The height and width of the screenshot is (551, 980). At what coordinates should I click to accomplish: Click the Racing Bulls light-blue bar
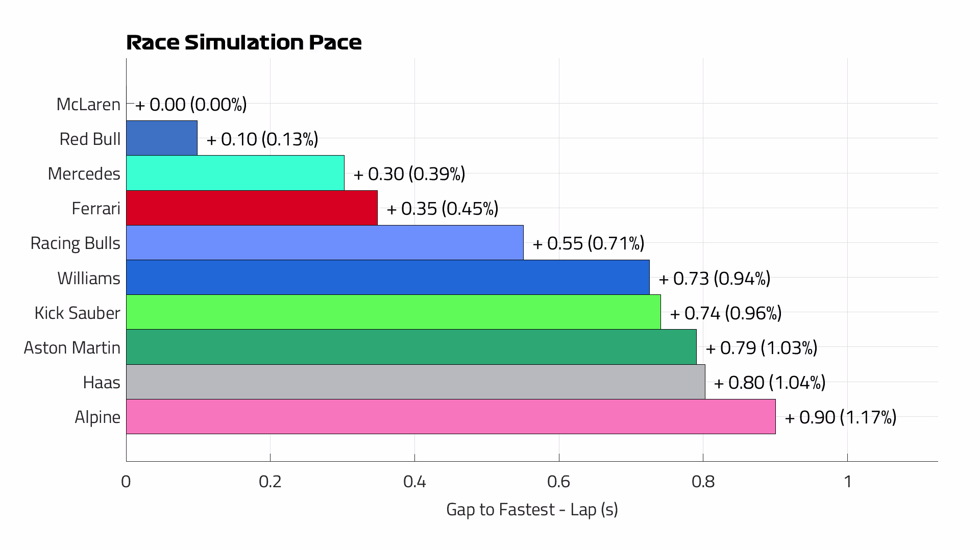[325, 242]
